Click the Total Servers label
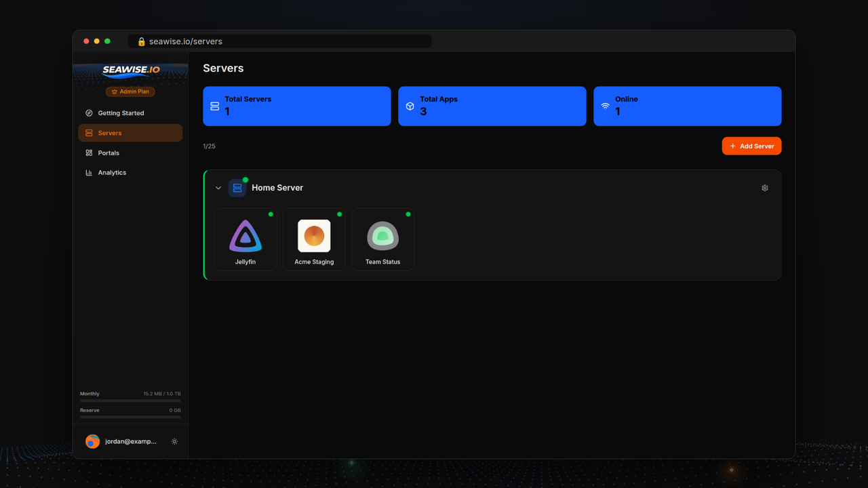868x488 pixels. click(248, 99)
